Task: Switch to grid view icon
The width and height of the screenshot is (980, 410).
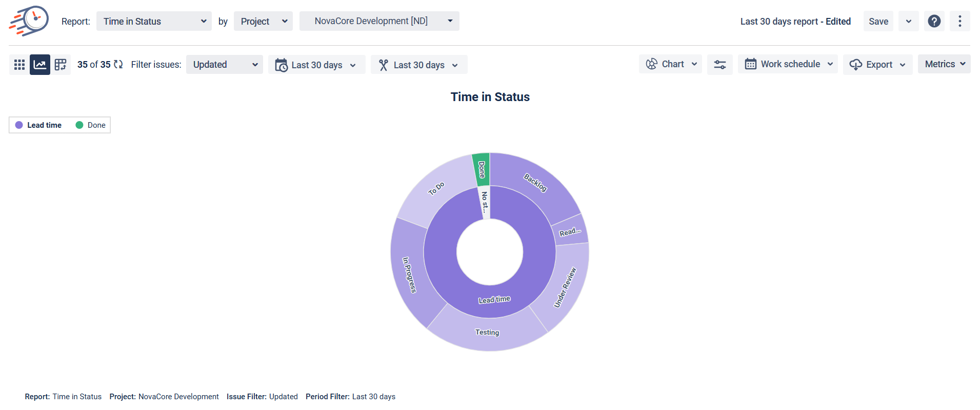Action: pyautogui.click(x=19, y=65)
